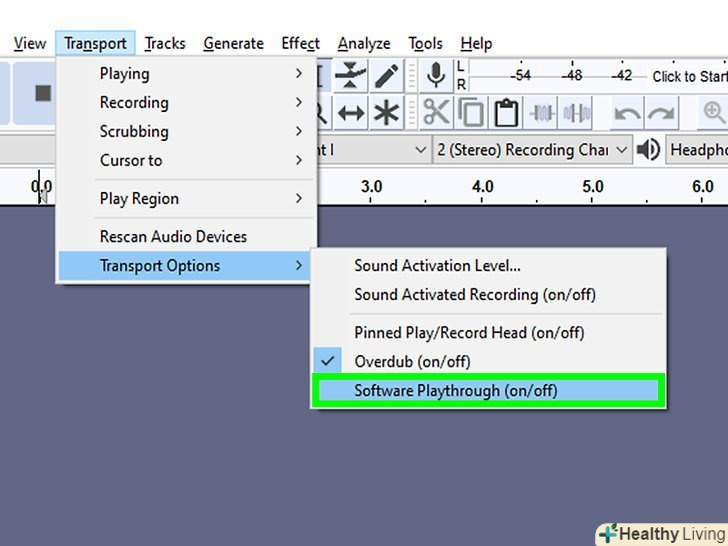Click the timeline ruler at 4.0

pyautogui.click(x=483, y=187)
